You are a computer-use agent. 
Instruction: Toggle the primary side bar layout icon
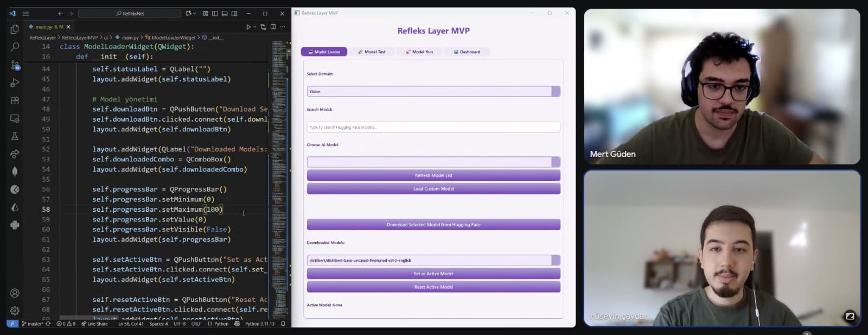click(215, 14)
